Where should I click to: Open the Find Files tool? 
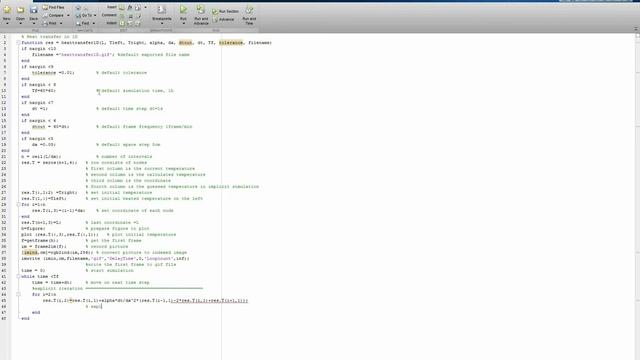pos(53,7)
